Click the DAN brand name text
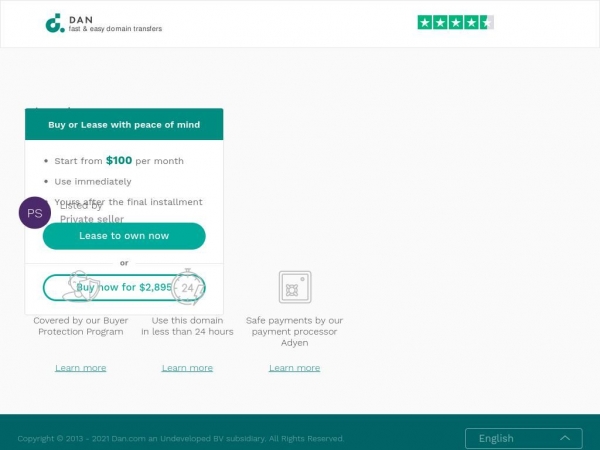Viewport: 600px width, 450px height. point(81,20)
